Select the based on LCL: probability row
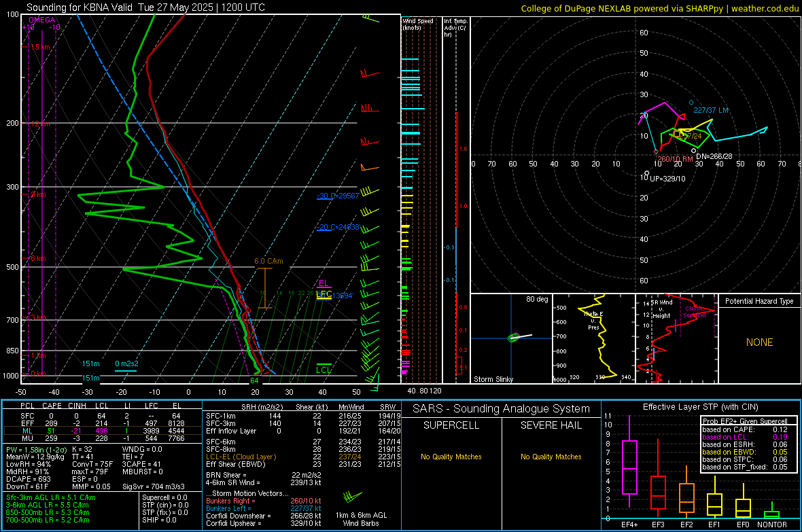The height and width of the screenshot is (532, 802). click(745, 437)
